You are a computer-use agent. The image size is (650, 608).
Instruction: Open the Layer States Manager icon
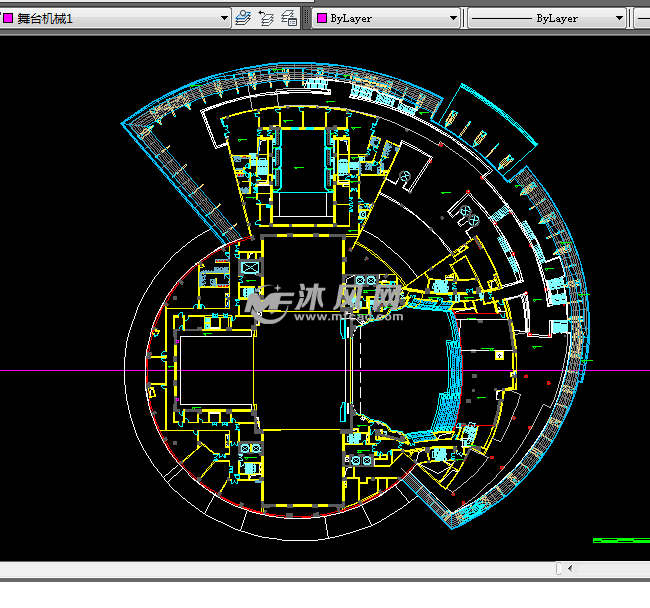[x=289, y=19]
